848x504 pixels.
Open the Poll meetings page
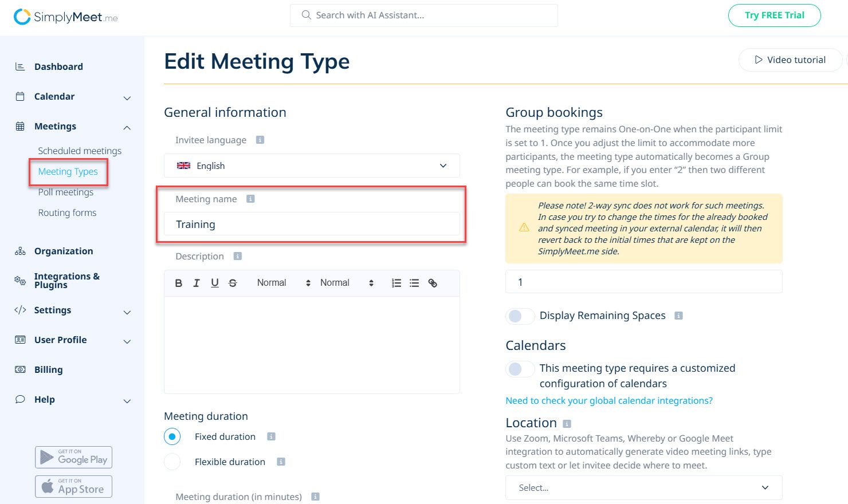[x=66, y=192]
